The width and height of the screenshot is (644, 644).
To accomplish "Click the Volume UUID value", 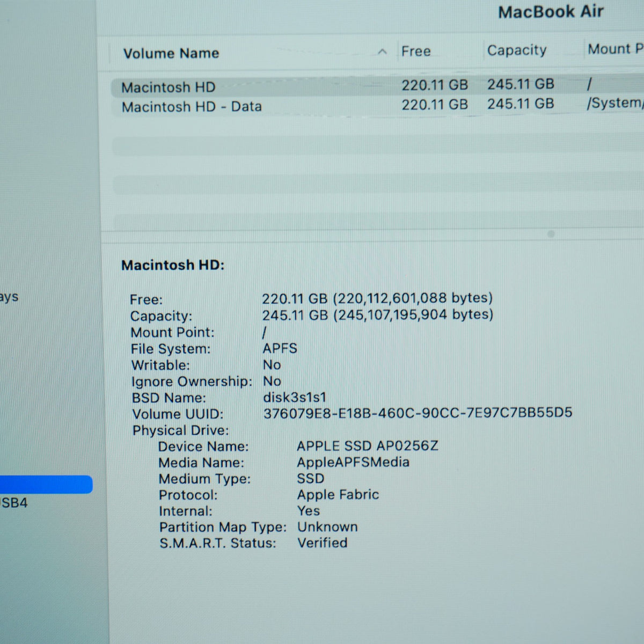I will click(418, 413).
